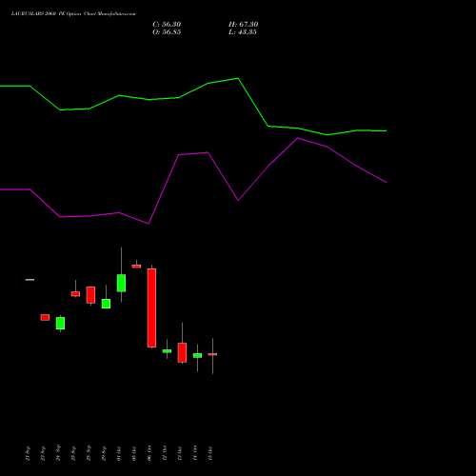The image size is (476, 476).
Task: Click the green dash candle above 21 Sep
Action: tap(30, 280)
